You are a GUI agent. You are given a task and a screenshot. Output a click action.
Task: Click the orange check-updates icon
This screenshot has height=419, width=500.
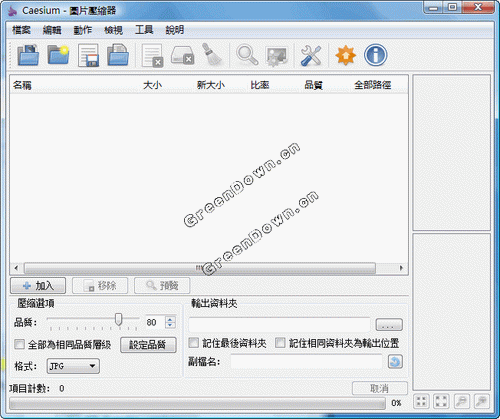coord(346,55)
